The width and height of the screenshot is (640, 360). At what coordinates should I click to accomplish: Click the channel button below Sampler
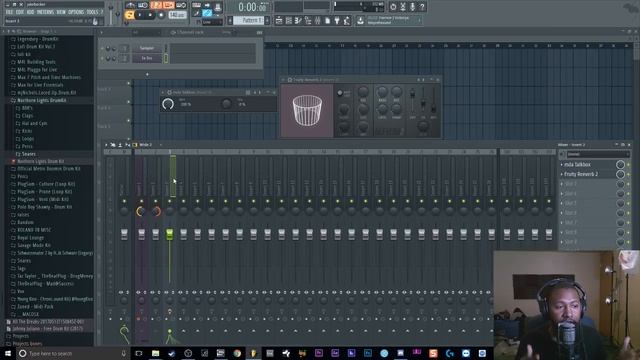click(147, 58)
